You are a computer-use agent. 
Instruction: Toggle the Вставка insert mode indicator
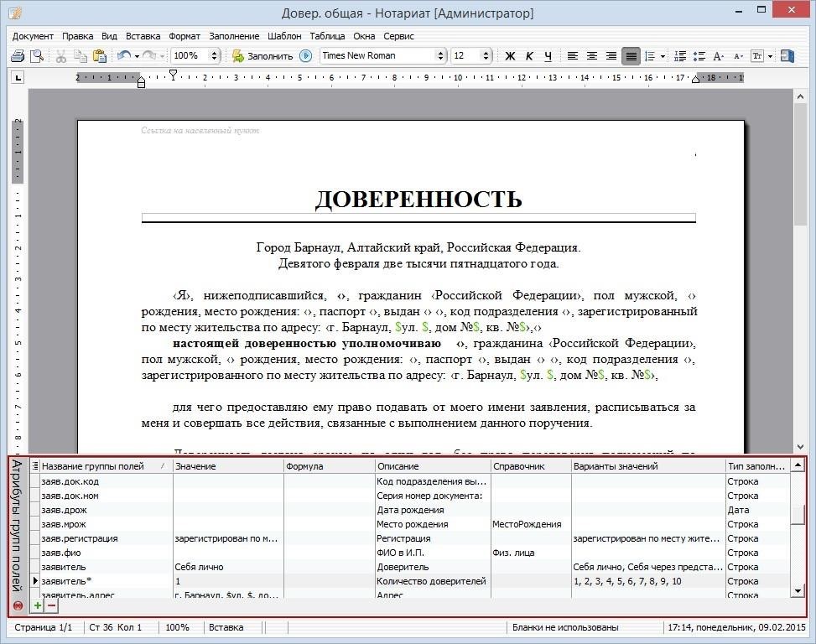click(x=226, y=627)
